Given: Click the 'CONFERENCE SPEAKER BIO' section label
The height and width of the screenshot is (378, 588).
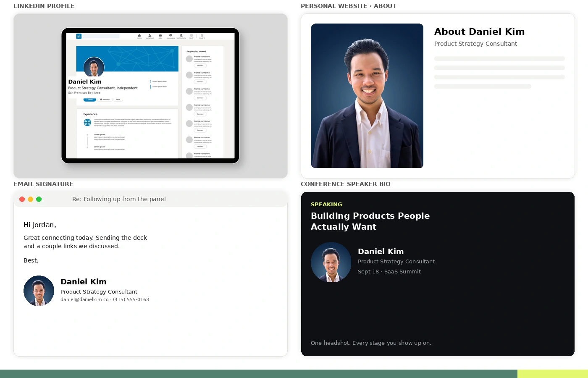Looking at the screenshot, I should click(346, 184).
